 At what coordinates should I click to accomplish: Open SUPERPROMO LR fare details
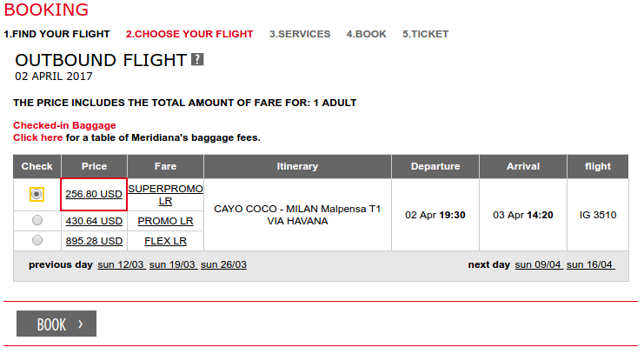[x=165, y=195]
